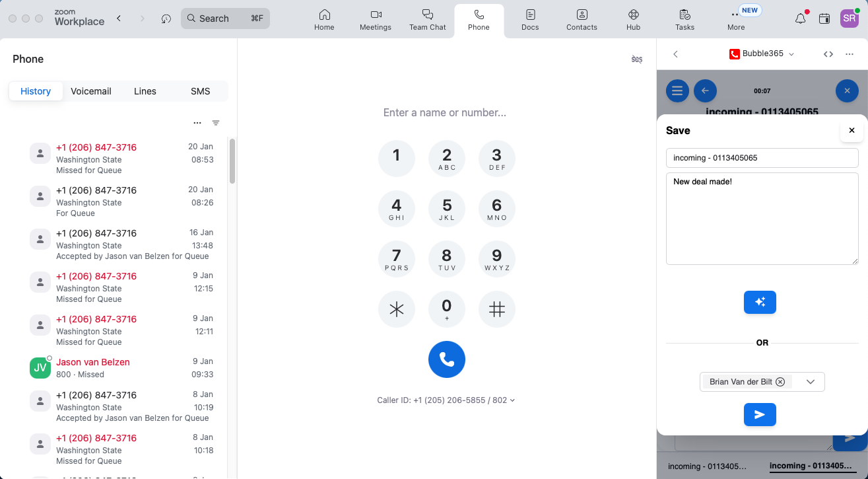The height and width of the screenshot is (479, 868).
Task: Click the AI sparkles button in Save panel
Action: point(760,302)
